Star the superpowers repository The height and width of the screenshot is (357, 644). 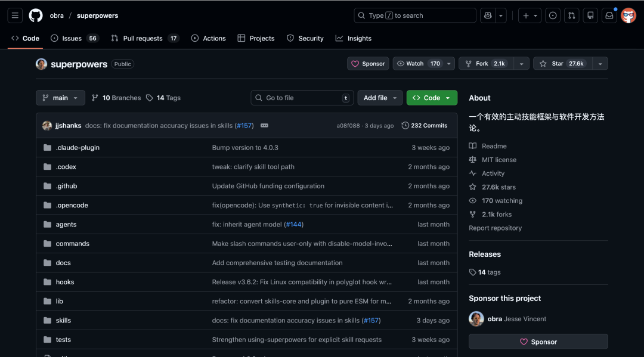tap(563, 64)
